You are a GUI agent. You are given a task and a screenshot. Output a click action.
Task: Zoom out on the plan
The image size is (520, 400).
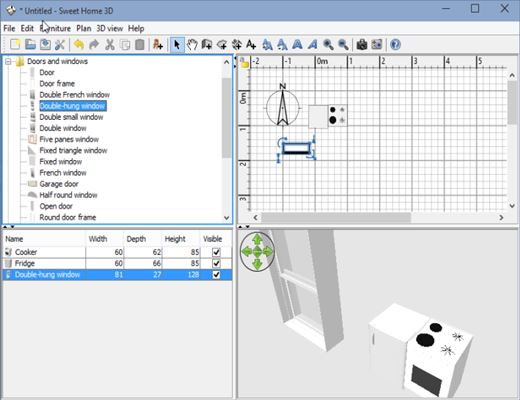[343, 44]
